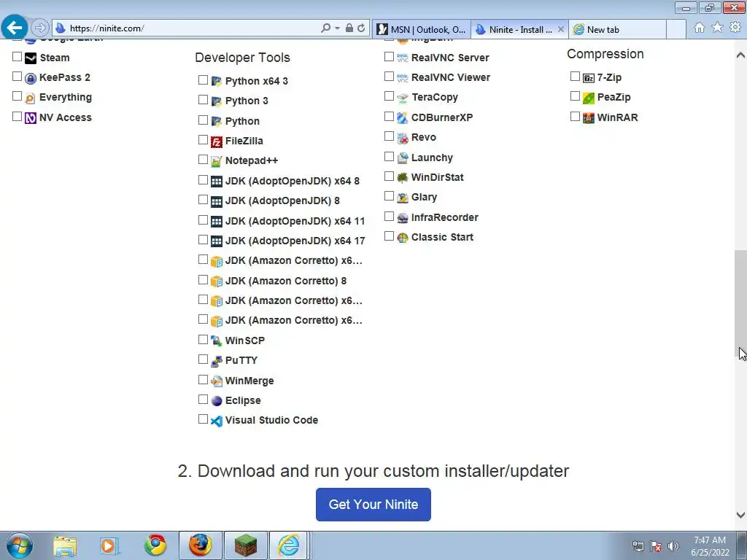This screenshot has width=747, height=560.
Task: Click the WinMerge icon
Action: tap(216, 381)
